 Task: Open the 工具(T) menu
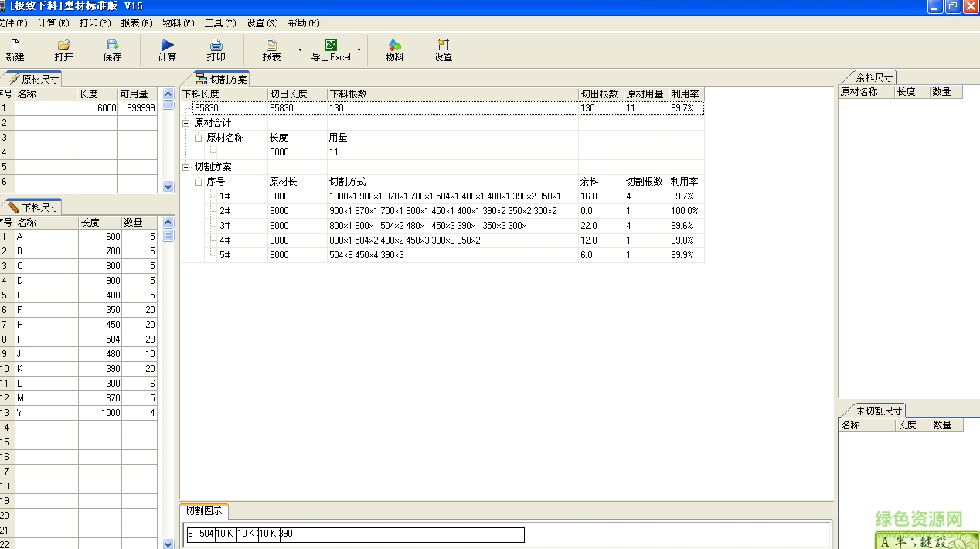(220, 23)
